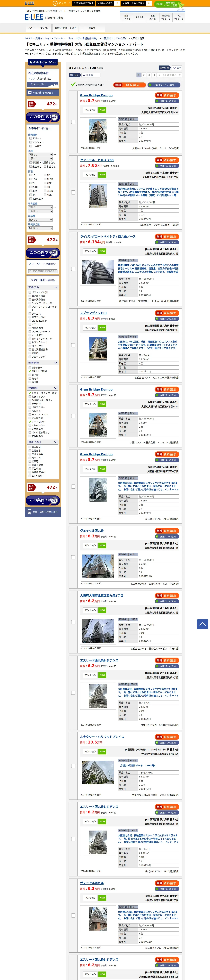The image size is (210, 980).
Task: Open 専有面積 下限なし dropdown
Action: (40, 207)
